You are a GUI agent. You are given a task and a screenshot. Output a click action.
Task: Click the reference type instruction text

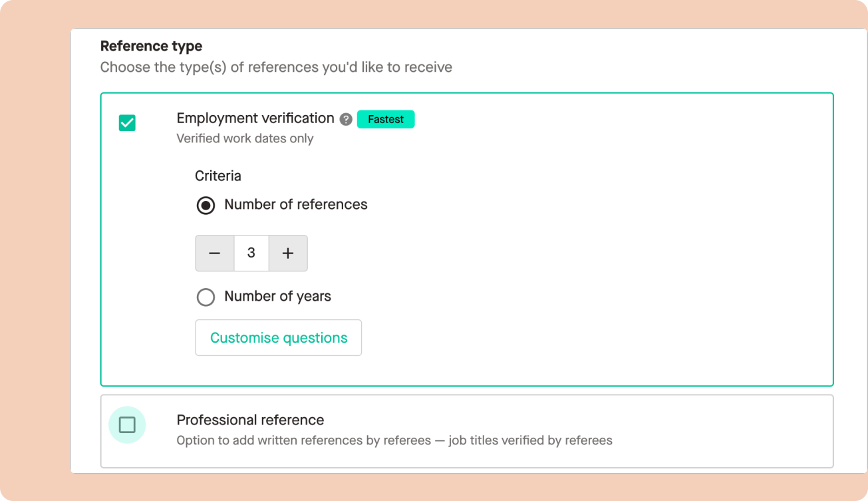point(276,67)
